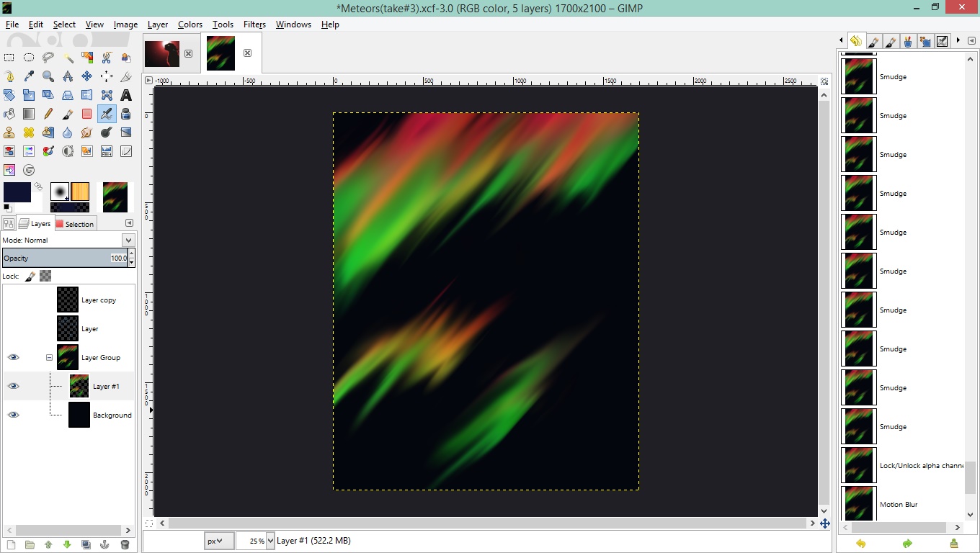This screenshot has width=980, height=553.
Task: Toggle Lock pixels brush icon
Action: tap(30, 276)
